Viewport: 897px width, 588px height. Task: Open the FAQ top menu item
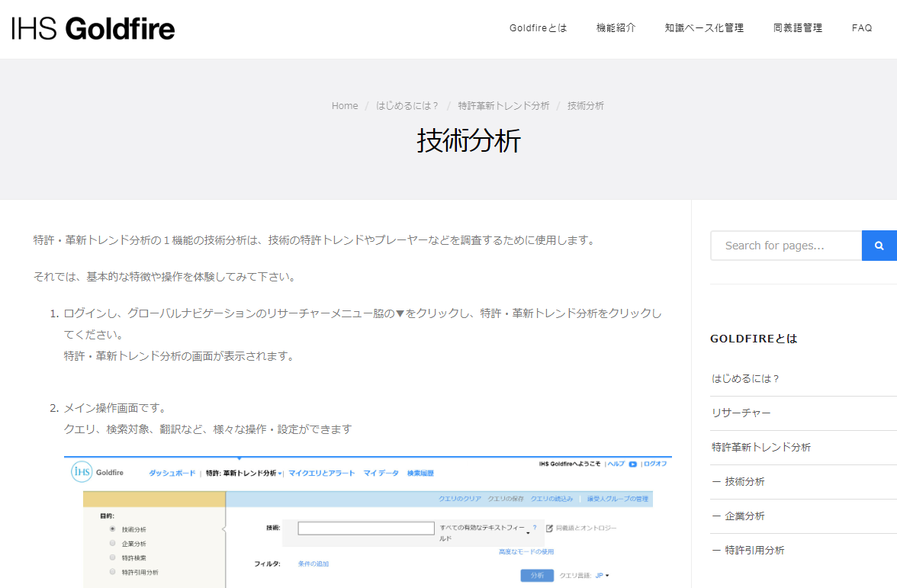(862, 28)
